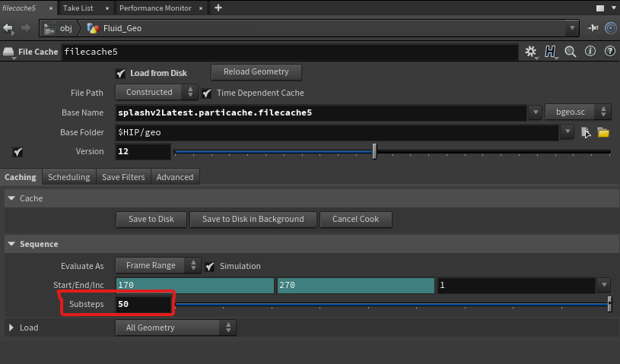The image size is (620, 364).
Task: Open the bgeo.sc file format dropdown
Action: 577,112
